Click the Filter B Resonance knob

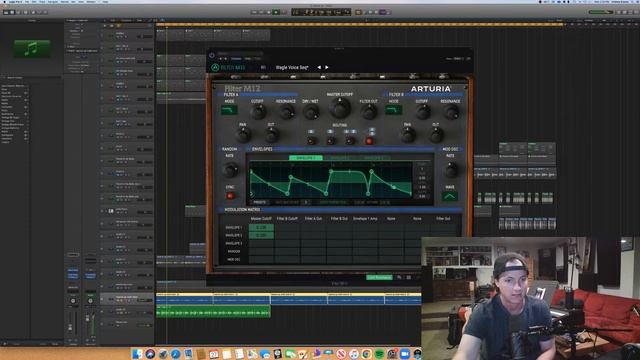pos(451,112)
